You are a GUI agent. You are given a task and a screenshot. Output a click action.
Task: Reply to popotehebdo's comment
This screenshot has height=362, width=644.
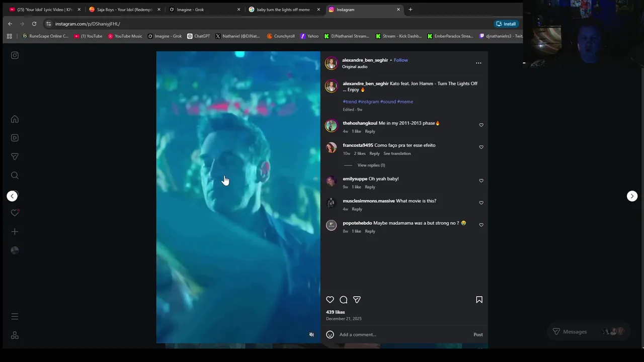pyautogui.click(x=370, y=231)
